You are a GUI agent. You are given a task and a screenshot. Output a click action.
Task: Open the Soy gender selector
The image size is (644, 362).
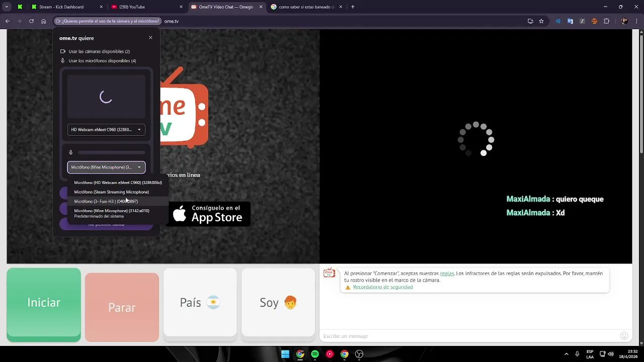point(278,302)
